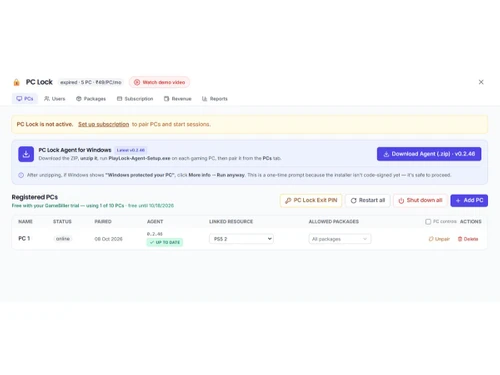Click the info icon beside the unzipping note
Screen dimensions: 500x375
click(x=21, y=175)
